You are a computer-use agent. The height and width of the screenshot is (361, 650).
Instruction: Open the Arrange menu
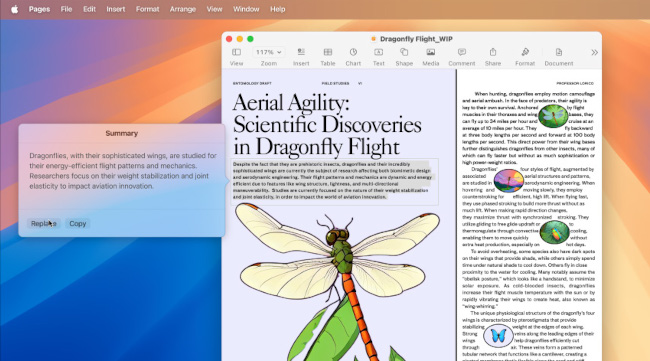tap(183, 9)
